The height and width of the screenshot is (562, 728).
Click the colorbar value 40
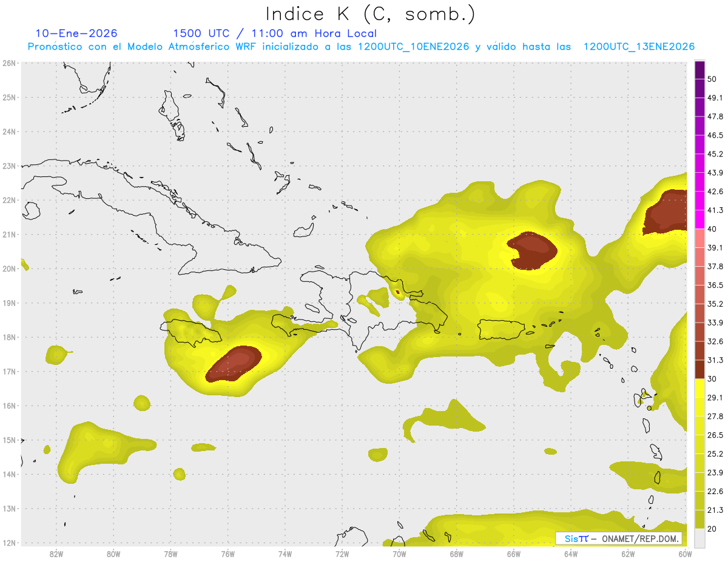(x=713, y=229)
